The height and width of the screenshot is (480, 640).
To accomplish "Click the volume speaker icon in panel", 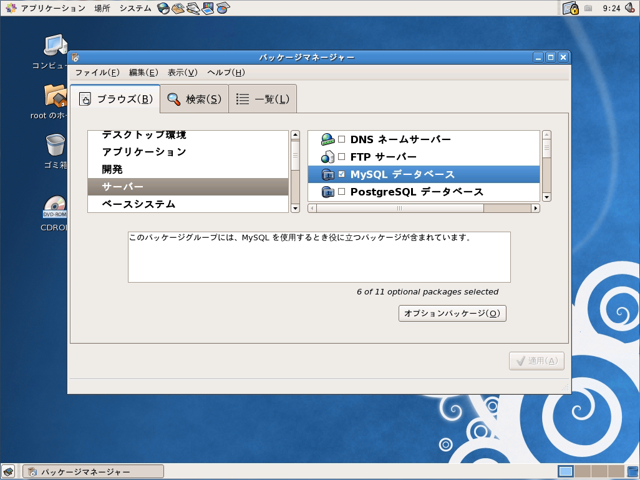I will click(630, 8).
